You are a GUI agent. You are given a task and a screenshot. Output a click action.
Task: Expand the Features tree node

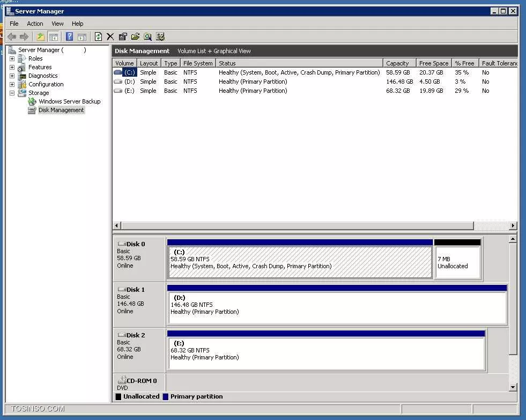(12, 67)
